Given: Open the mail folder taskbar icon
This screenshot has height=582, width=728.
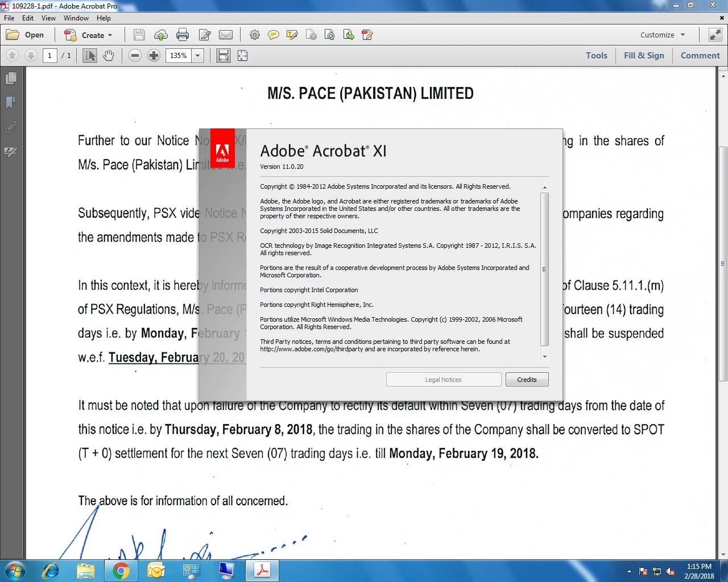Looking at the screenshot, I should 156,571.
